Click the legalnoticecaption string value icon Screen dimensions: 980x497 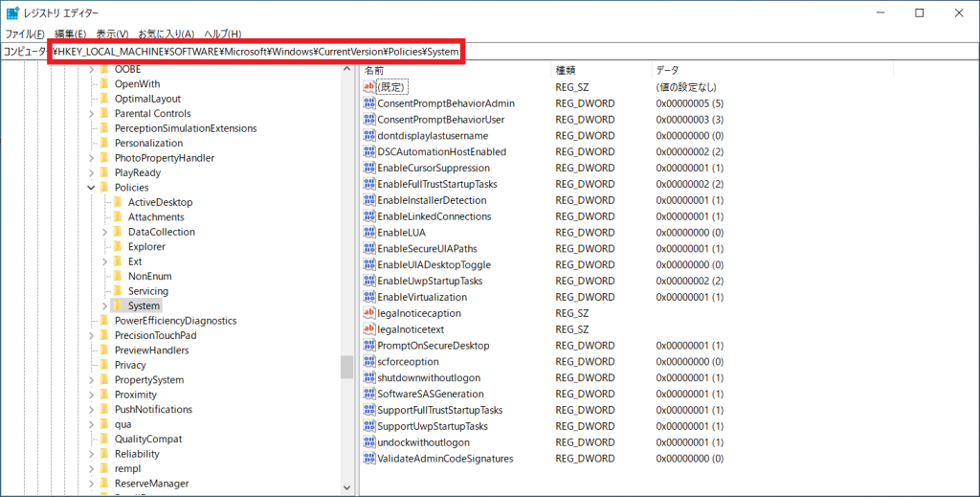point(368,313)
